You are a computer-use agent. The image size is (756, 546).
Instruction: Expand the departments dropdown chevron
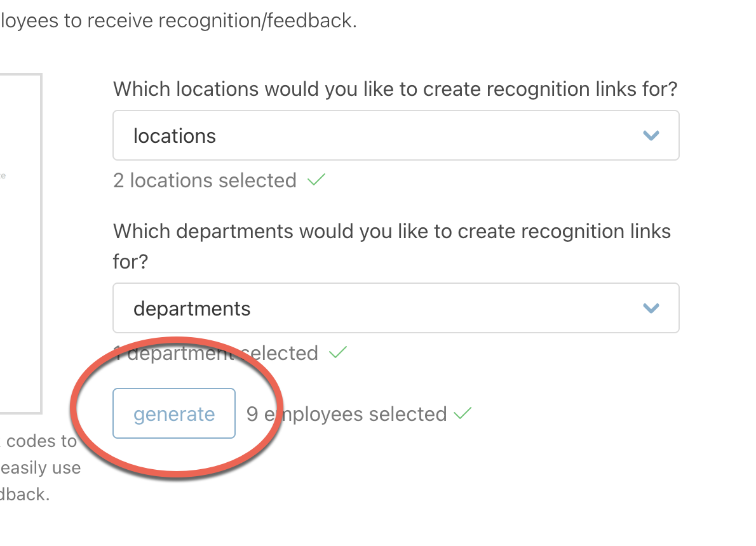pos(651,308)
